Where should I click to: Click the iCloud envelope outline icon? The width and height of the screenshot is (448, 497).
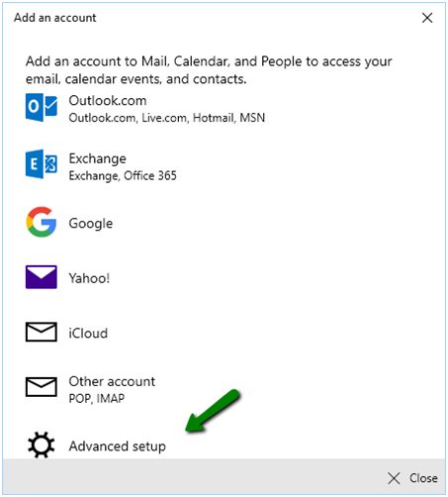click(x=42, y=332)
